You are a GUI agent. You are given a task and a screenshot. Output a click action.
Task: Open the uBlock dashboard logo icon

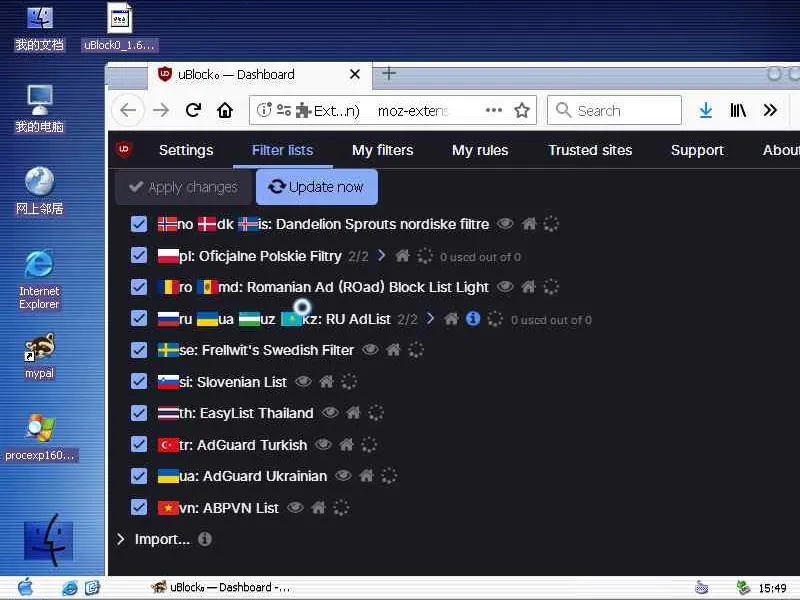point(124,149)
